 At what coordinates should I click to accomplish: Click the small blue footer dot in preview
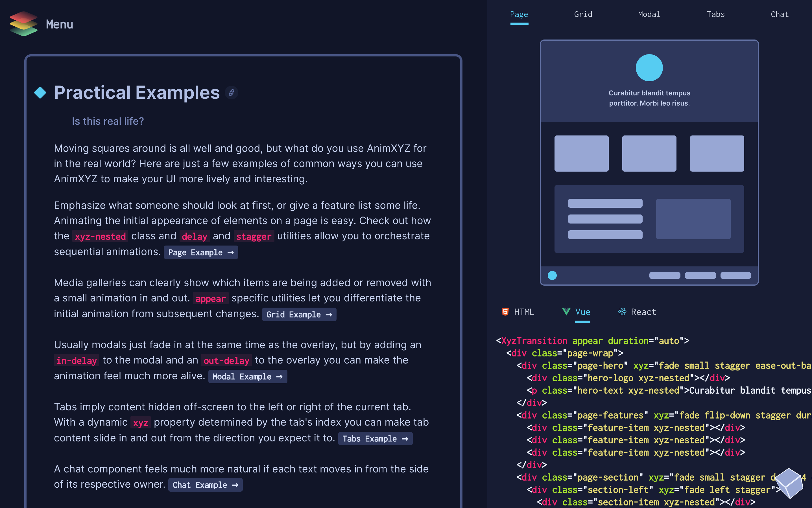pyautogui.click(x=552, y=275)
